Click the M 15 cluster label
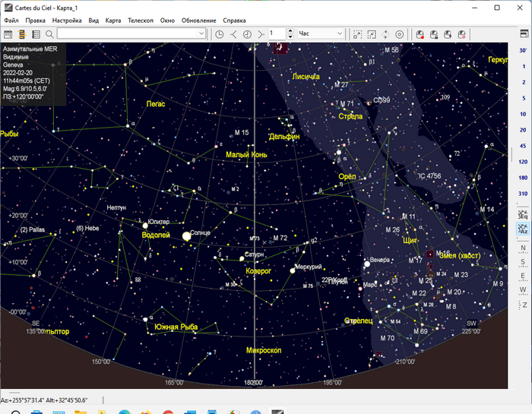This screenshot has height=414, width=532. coord(242,132)
